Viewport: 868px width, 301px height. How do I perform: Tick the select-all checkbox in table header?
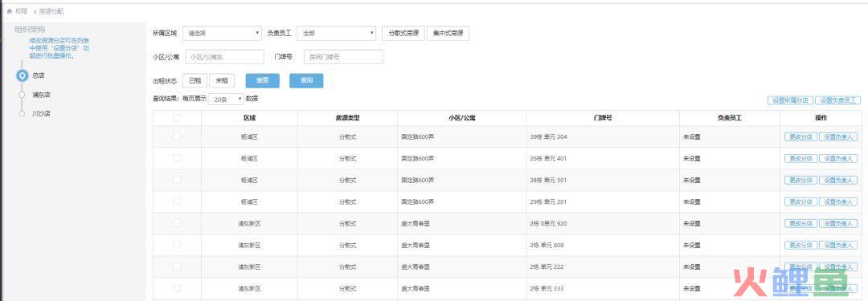coord(177,118)
